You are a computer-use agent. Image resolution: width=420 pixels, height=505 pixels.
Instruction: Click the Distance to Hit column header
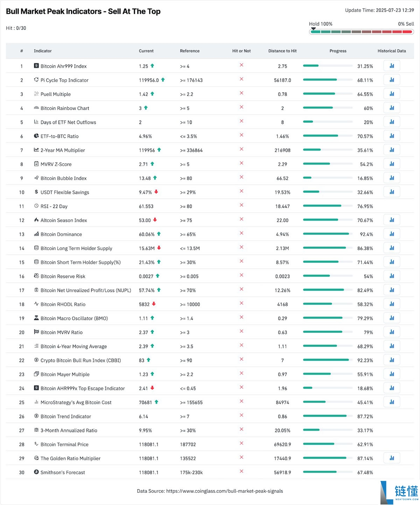pos(282,51)
